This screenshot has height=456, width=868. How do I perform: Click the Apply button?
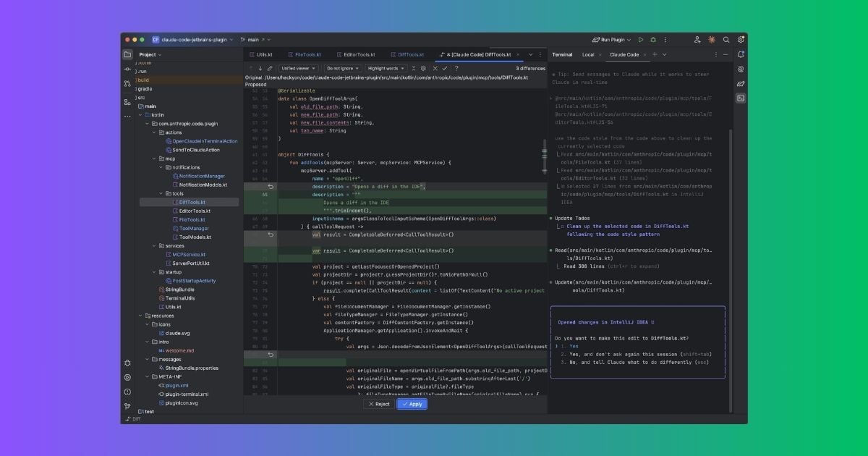coord(412,404)
